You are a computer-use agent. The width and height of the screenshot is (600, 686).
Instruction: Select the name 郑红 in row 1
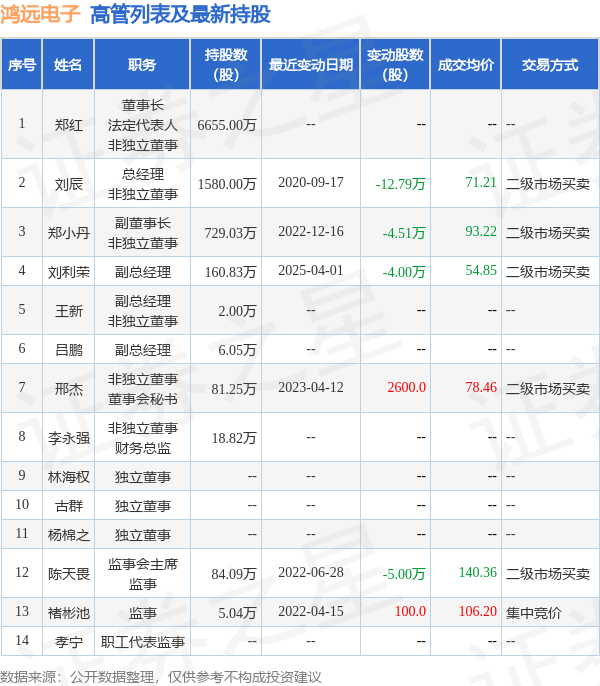click(x=69, y=125)
